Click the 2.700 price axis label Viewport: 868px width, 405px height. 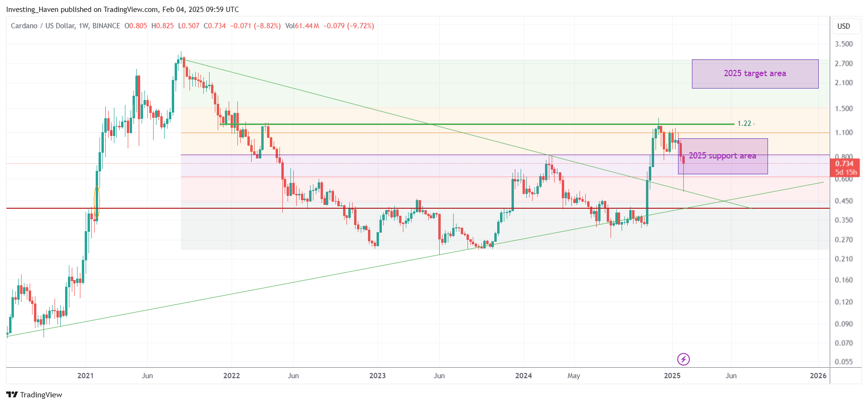(x=844, y=64)
